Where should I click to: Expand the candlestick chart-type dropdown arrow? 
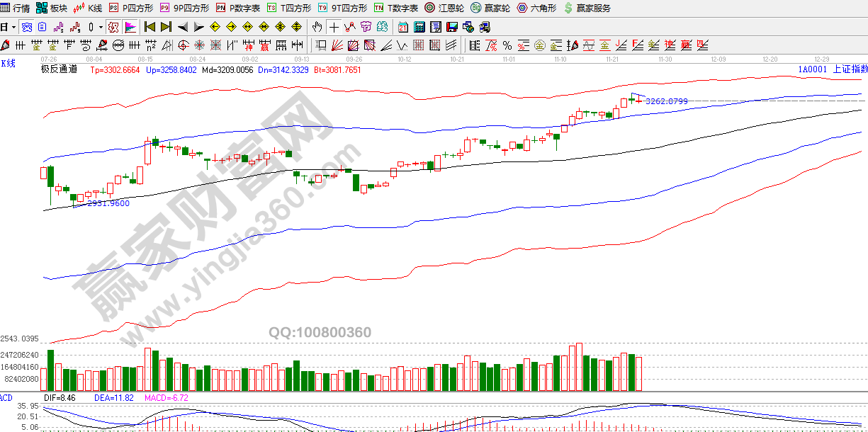click(x=101, y=28)
